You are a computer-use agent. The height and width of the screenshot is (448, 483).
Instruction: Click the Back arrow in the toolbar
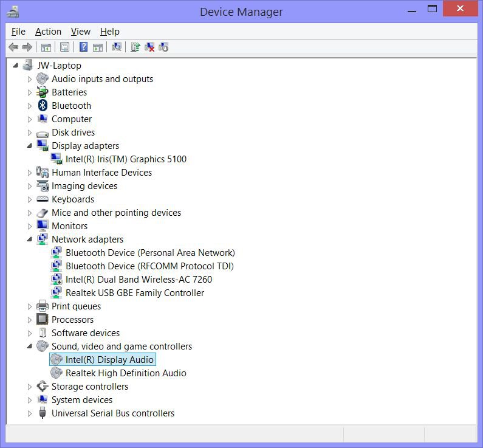(x=13, y=47)
